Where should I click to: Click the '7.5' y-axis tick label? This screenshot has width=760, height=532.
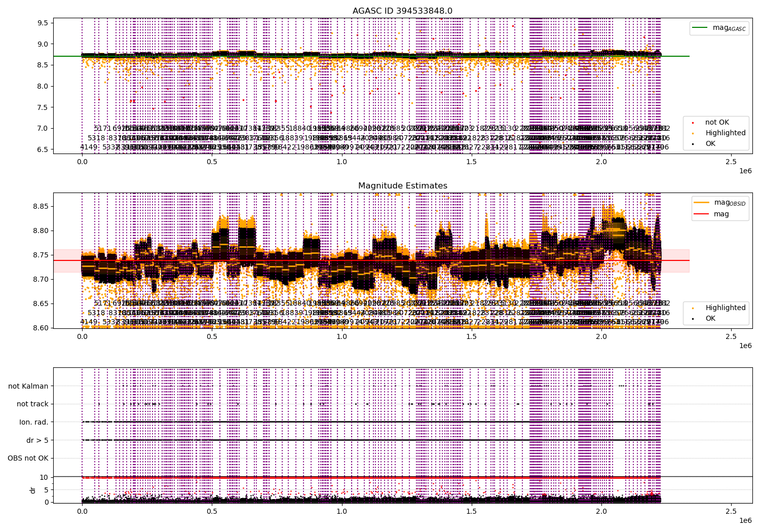[x=43, y=107]
